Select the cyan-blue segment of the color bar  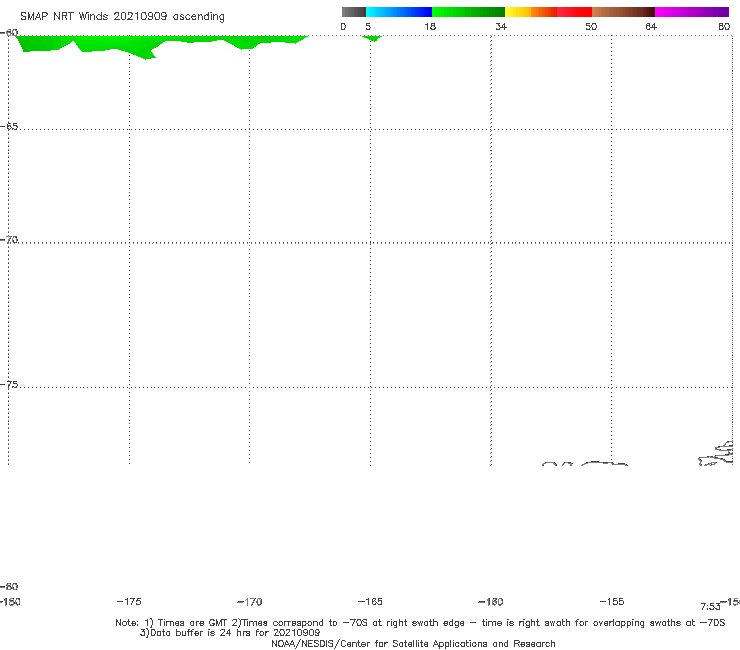pos(399,12)
